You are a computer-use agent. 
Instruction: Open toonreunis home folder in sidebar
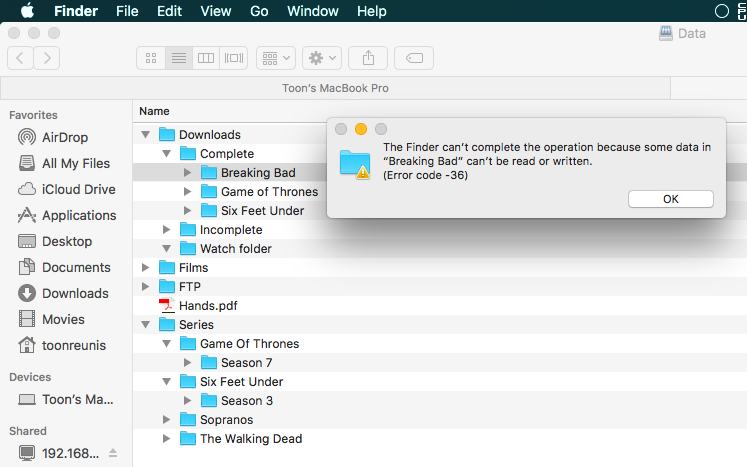[x=62, y=345]
